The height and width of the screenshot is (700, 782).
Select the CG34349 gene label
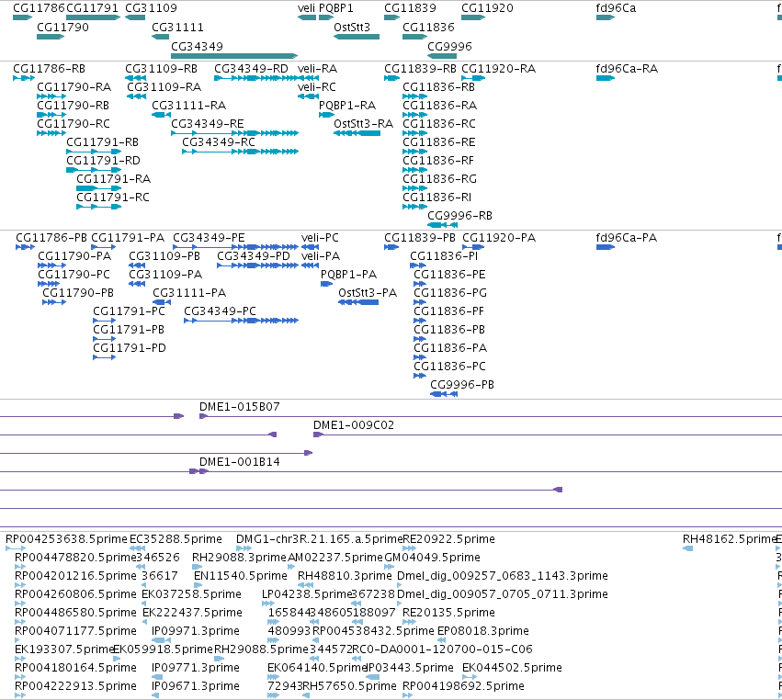point(197,46)
